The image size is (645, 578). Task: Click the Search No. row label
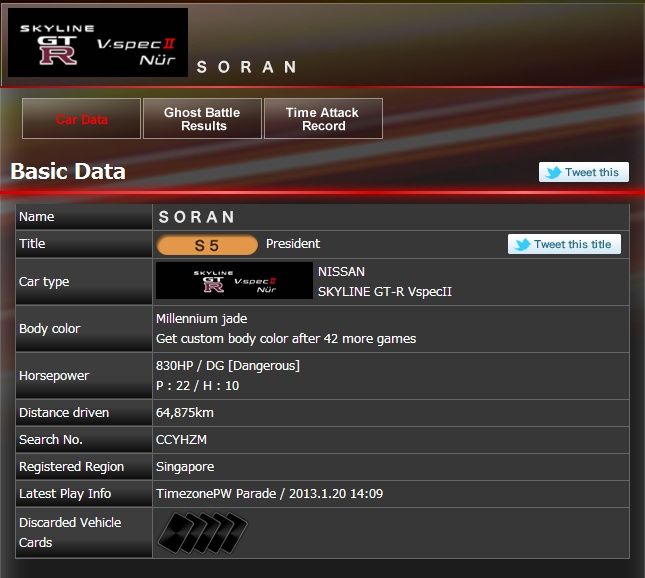pyautogui.click(x=51, y=440)
